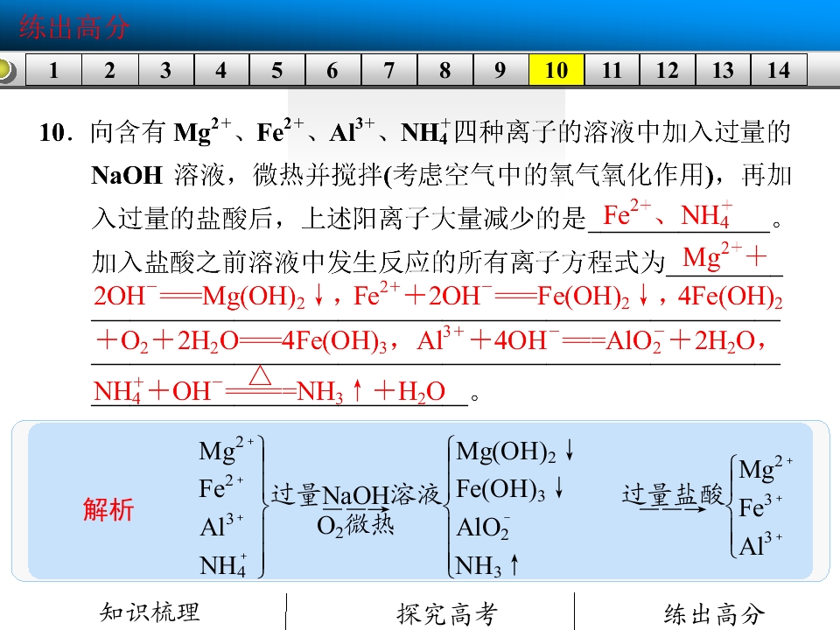Open question 2 in number bar
The image size is (840, 630).
tap(110, 70)
